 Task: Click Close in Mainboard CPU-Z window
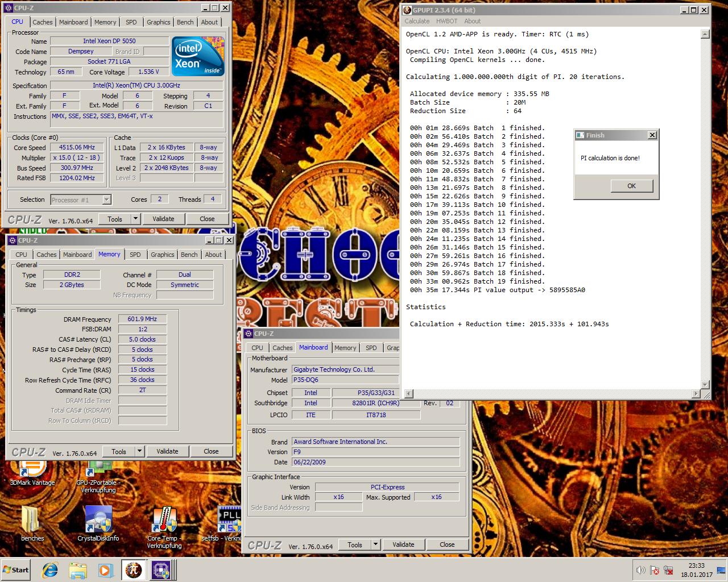(447, 544)
